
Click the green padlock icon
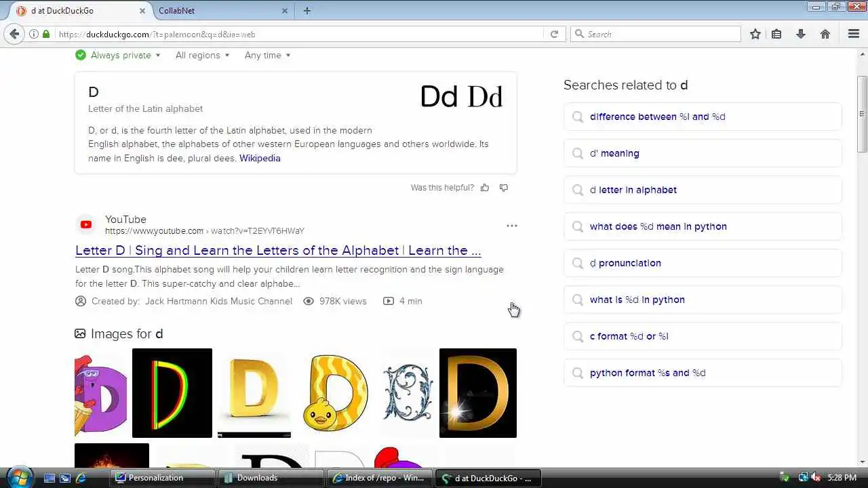pos(46,34)
